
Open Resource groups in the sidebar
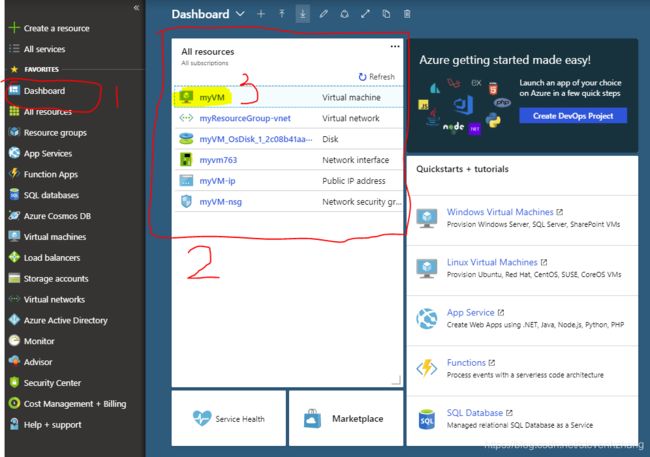point(55,133)
